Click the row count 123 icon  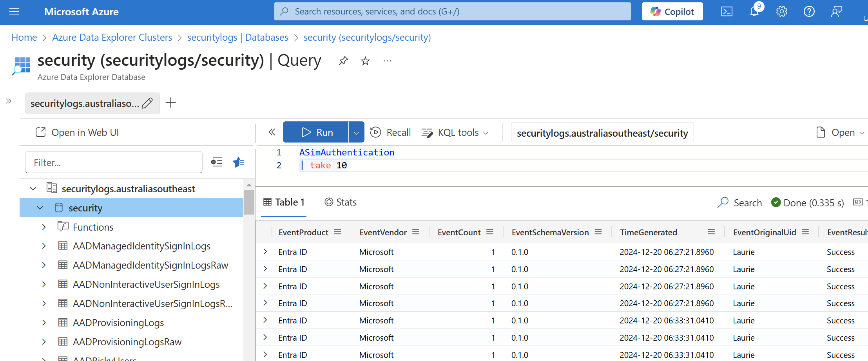click(858, 202)
